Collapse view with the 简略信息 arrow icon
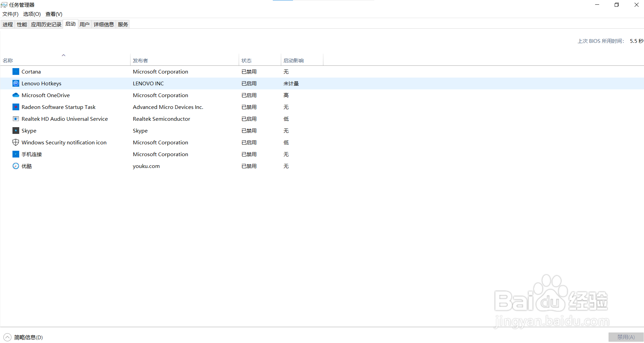This screenshot has width=644, height=343. point(7,337)
